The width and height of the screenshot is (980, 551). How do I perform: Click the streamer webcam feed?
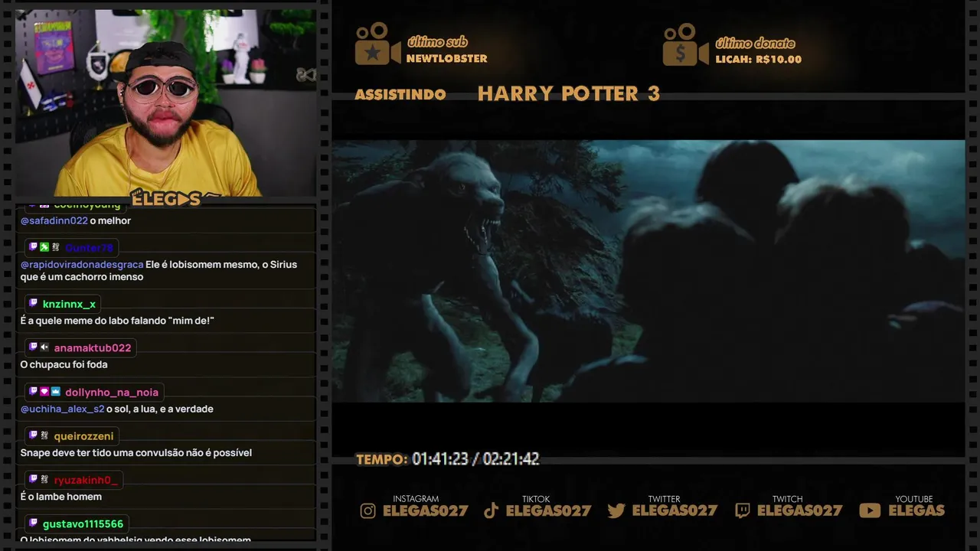(165, 103)
